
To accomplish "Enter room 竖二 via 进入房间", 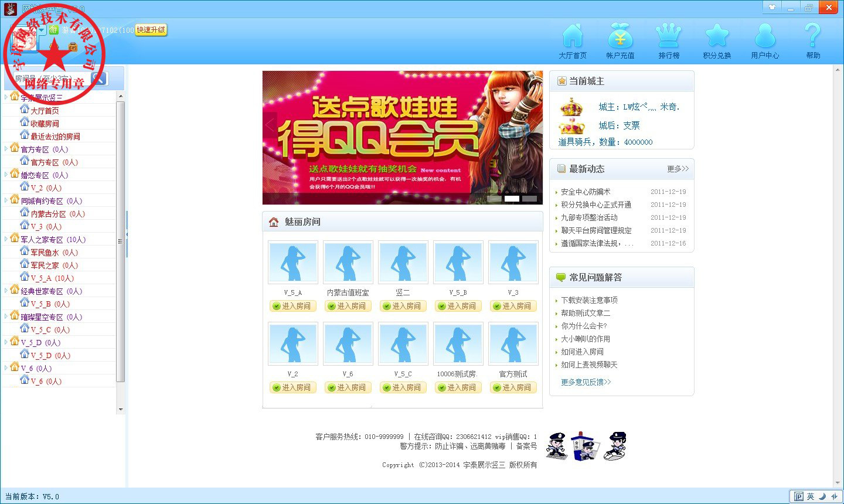I will 403,306.
